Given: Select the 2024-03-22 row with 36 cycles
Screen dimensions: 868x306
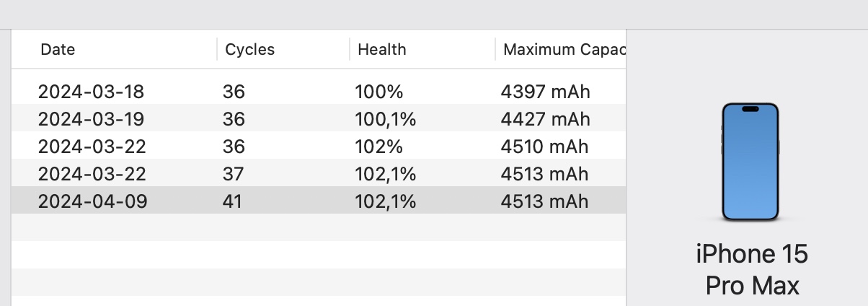Looking at the screenshot, I should click(319, 146).
